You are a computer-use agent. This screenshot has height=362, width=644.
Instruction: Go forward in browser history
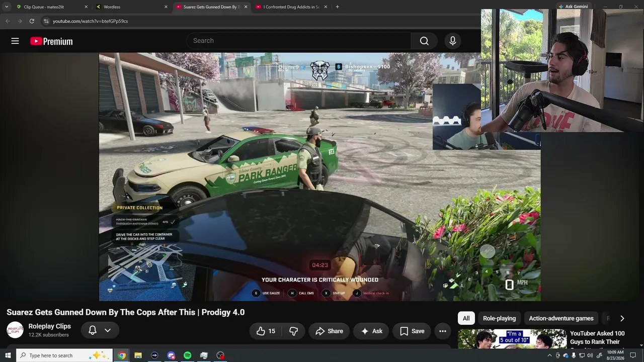[x=20, y=21]
